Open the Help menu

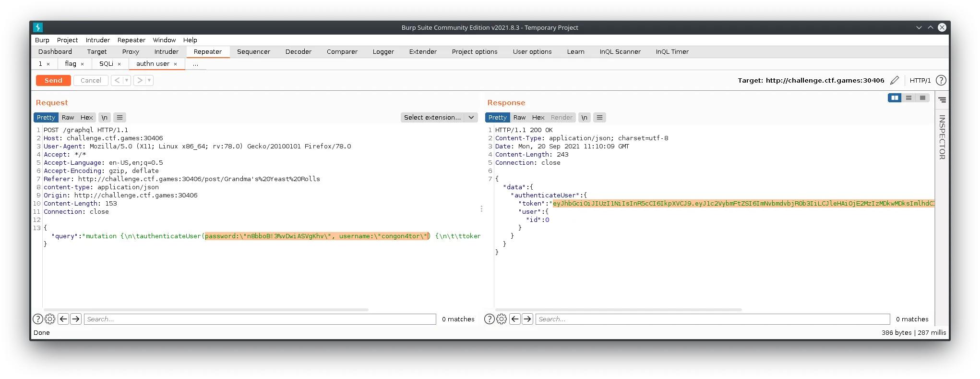[x=190, y=40]
